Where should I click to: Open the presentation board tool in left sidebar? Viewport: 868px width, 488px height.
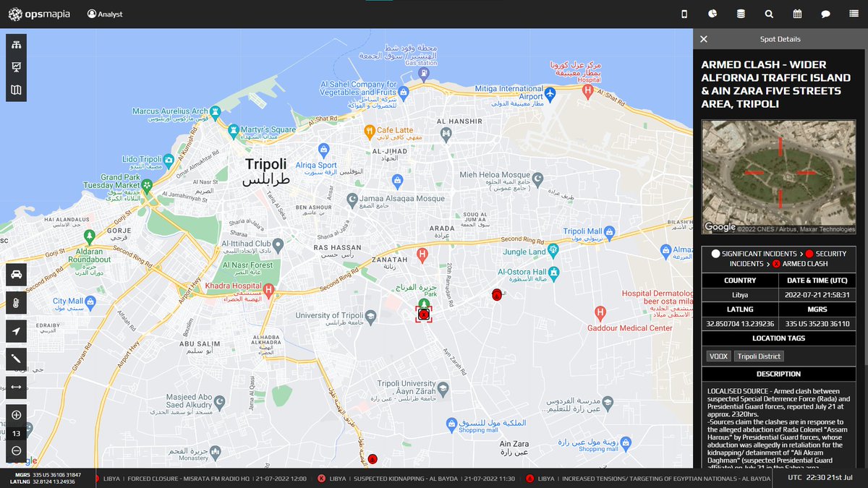point(16,67)
